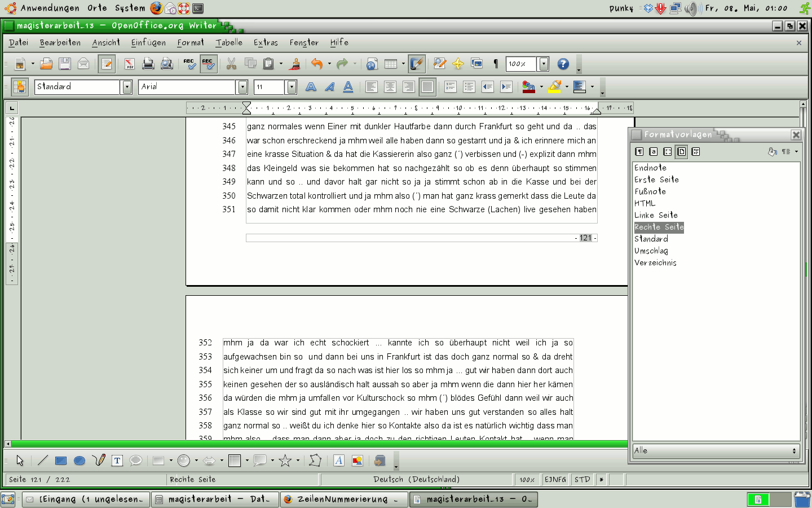Image resolution: width=812 pixels, height=508 pixels.
Task: Toggle justified text alignment
Action: pos(427,87)
